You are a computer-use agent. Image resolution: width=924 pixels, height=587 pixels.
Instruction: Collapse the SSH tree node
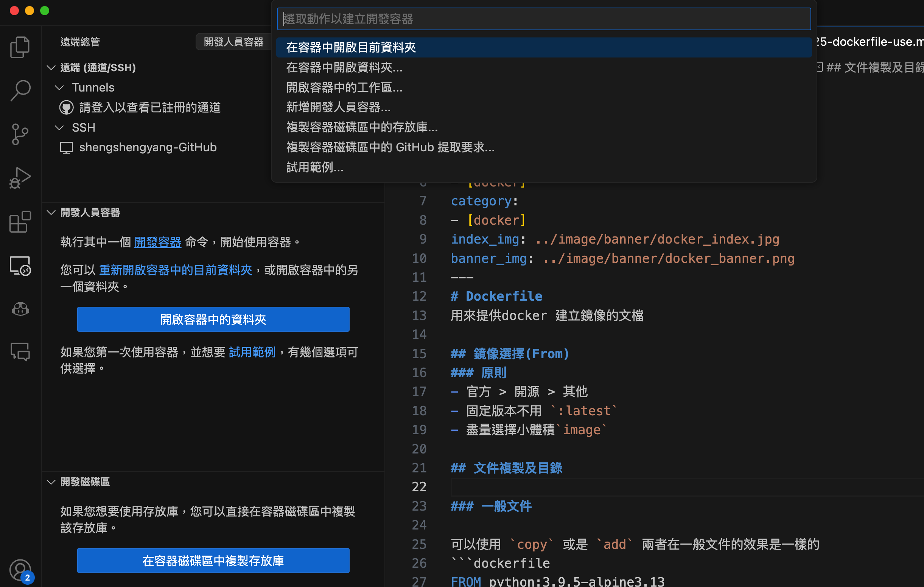[59, 128]
